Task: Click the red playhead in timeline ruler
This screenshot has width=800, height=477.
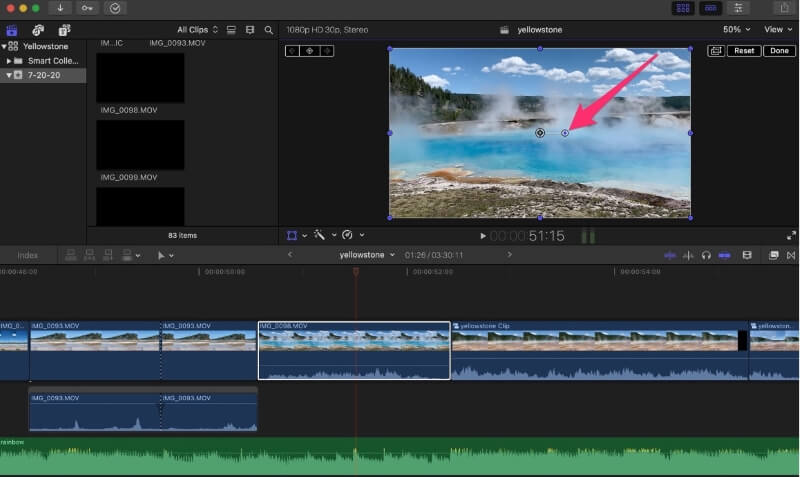Action: [x=355, y=271]
